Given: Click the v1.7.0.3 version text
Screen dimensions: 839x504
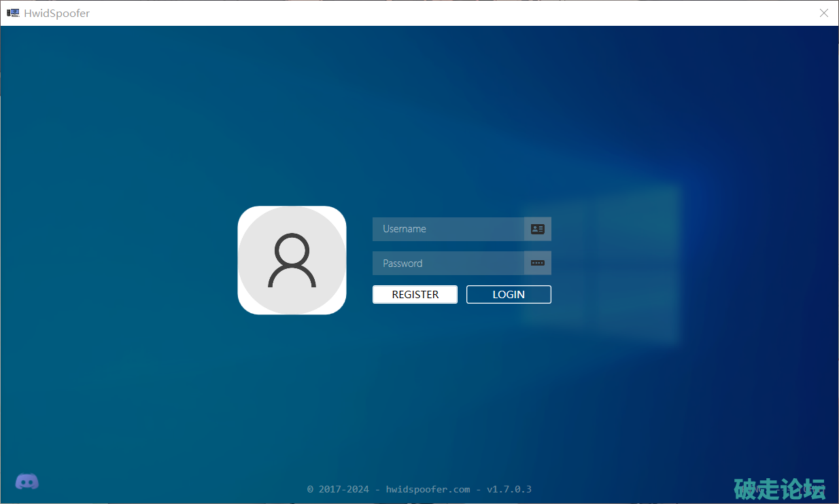Looking at the screenshot, I should tap(509, 489).
